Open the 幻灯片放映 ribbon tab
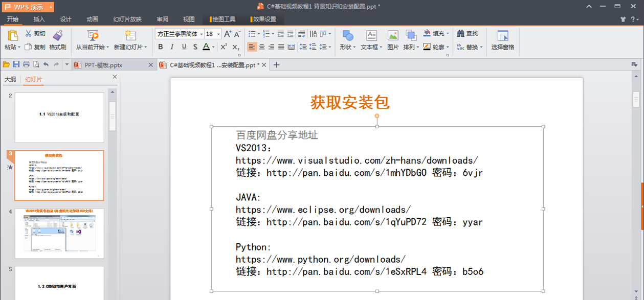 127,19
